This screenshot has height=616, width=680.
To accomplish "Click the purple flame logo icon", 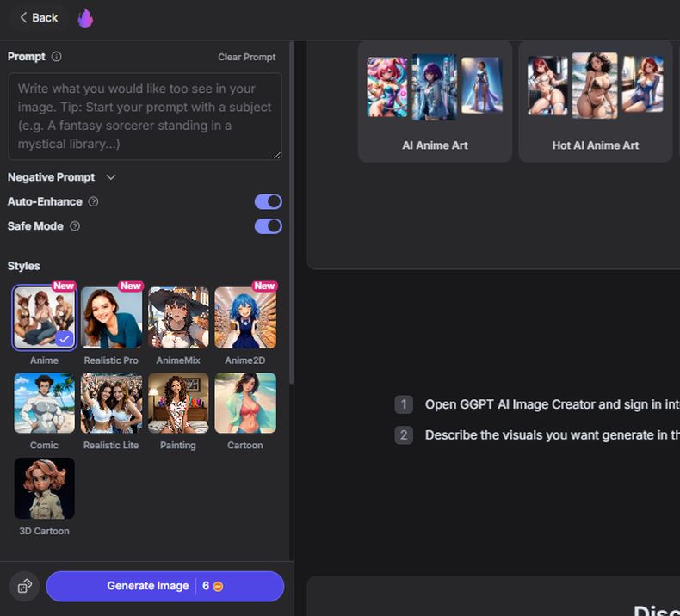I will tap(85, 18).
